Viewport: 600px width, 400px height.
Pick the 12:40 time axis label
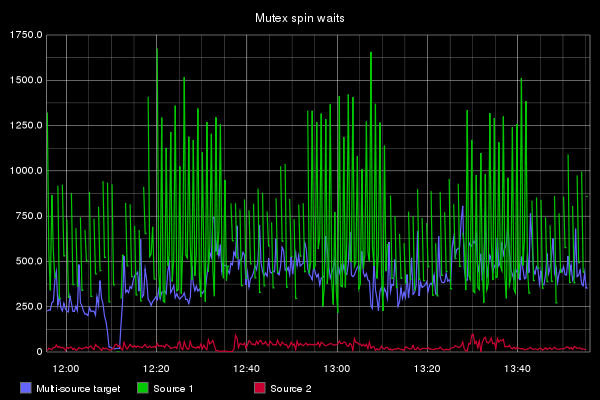pos(247,368)
